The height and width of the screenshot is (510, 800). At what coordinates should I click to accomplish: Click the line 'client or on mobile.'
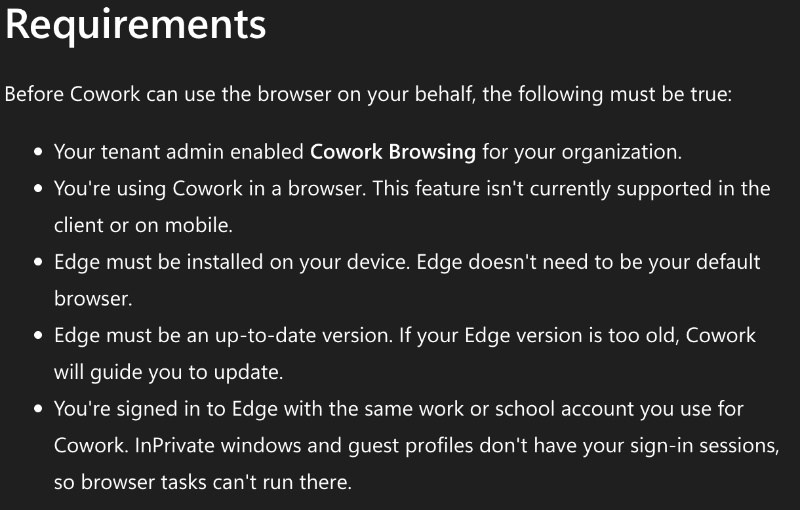click(x=143, y=225)
